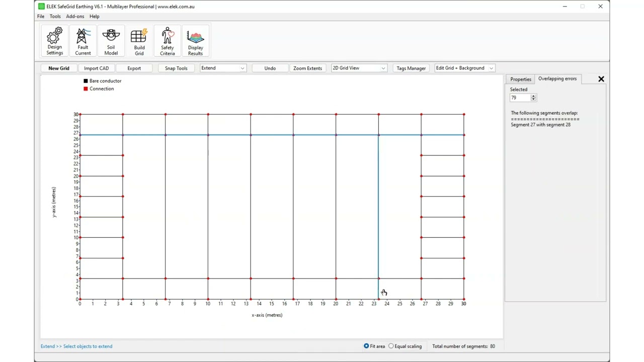The width and height of the screenshot is (644, 362).
Task: Click the ELEK SafeGrid app icon in title bar
Action: pyautogui.click(x=41, y=7)
